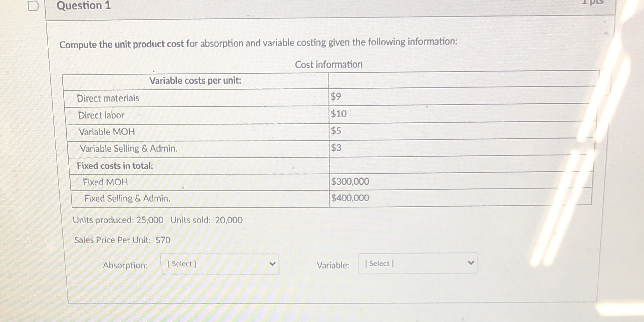This screenshot has height=322, width=644.
Task: Select the Fixed MOH $300,000 cell
Action: pyautogui.click(x=350, y=182)
